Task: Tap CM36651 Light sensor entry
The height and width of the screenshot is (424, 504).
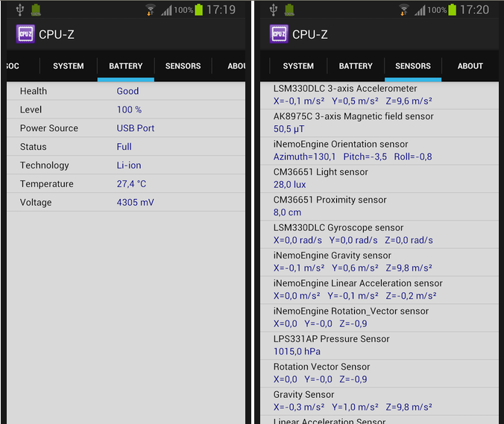Action: tap(379, 179)
